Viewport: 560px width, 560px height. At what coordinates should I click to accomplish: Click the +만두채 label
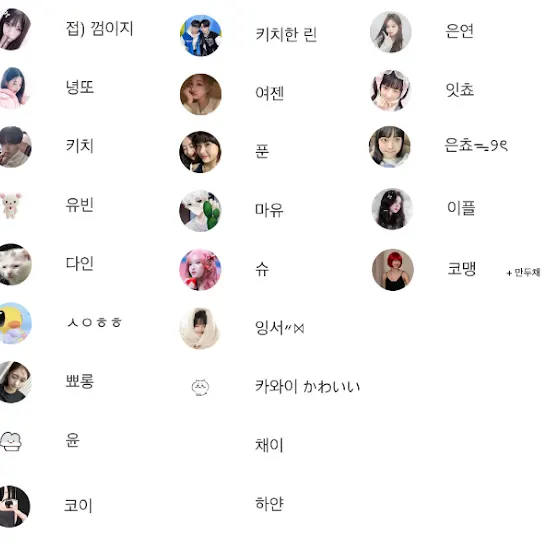click(x=523, y=272)
